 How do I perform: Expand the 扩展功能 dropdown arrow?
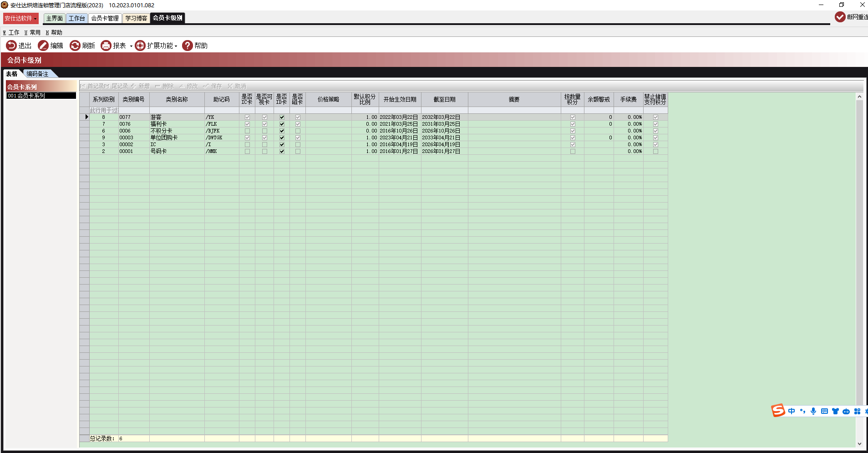click(176, 46)
